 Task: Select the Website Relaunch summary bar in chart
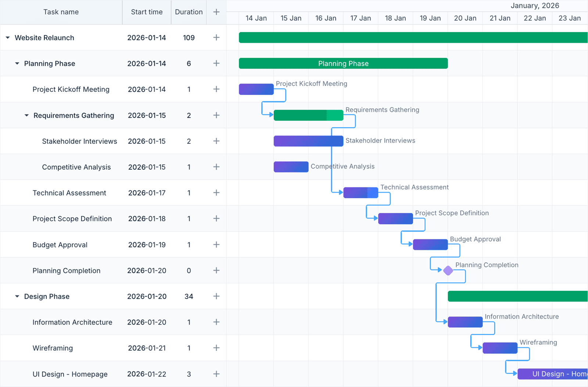point(413,37)
